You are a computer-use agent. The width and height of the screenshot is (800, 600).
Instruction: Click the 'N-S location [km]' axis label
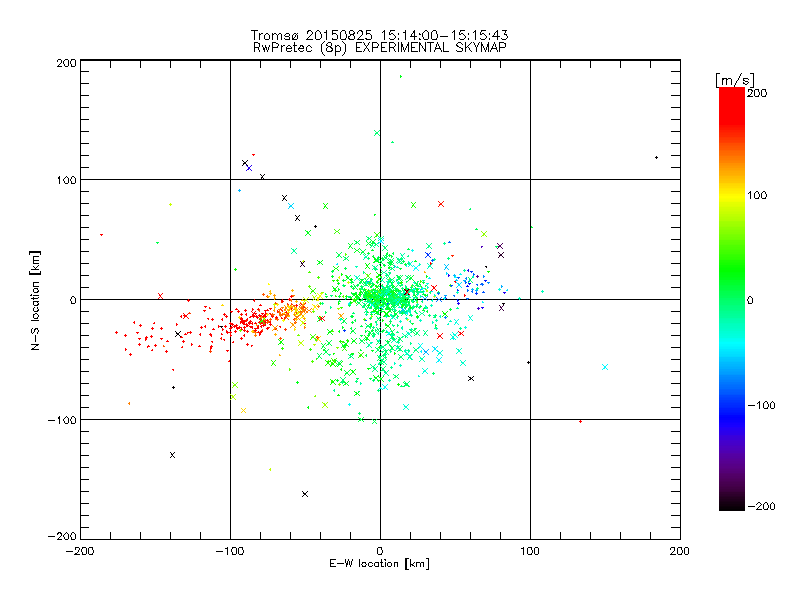pos(35,300)
